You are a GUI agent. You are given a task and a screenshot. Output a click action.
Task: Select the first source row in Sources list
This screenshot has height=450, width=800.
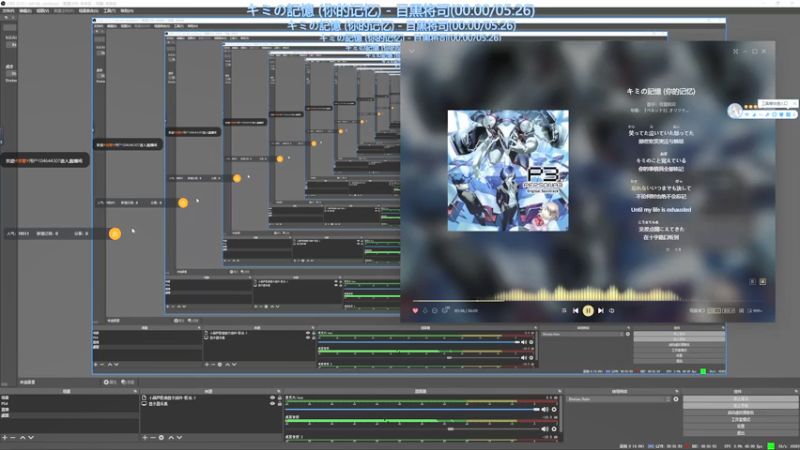(x=211, y=397)
